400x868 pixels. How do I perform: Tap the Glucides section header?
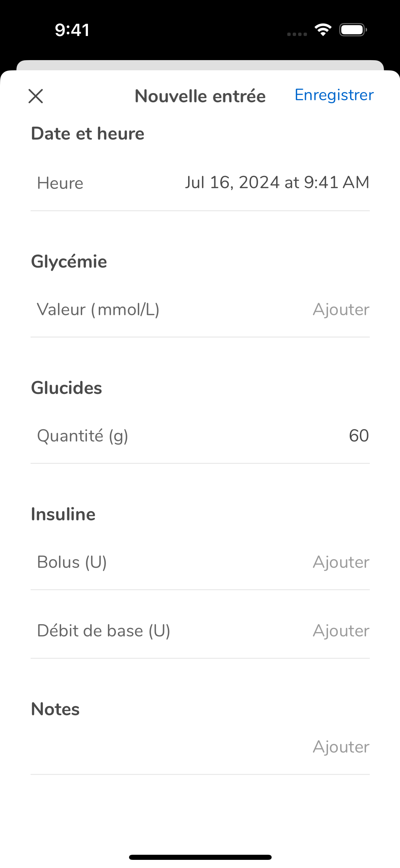tap(67, 388)
